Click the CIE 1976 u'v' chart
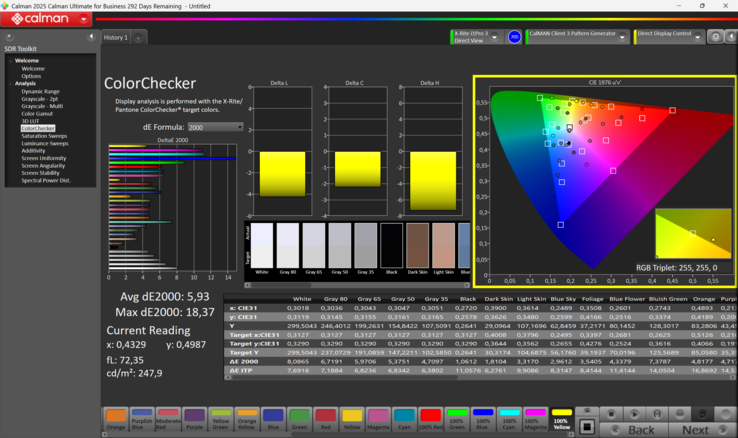The image size is (738, 438). coord(604,181)
